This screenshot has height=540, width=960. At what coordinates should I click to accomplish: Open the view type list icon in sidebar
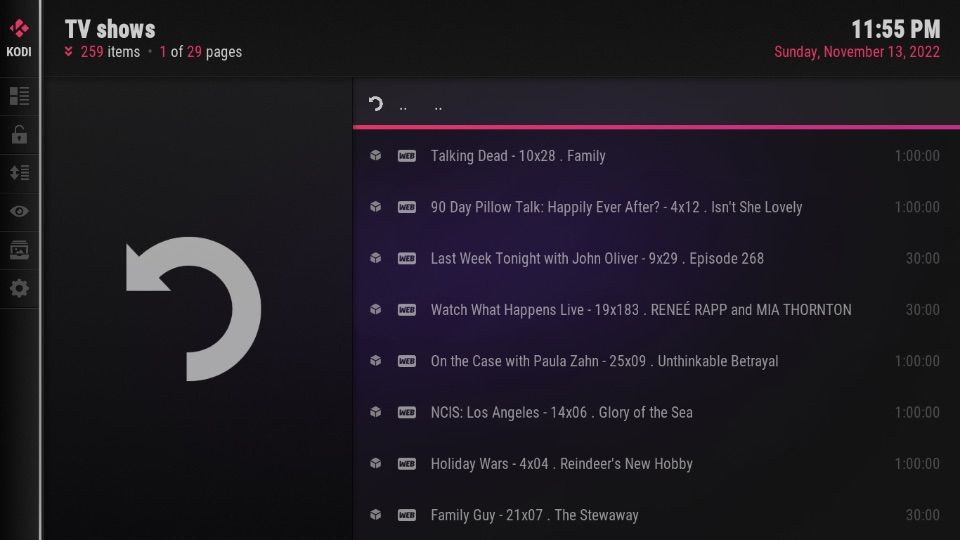[19, 96]
